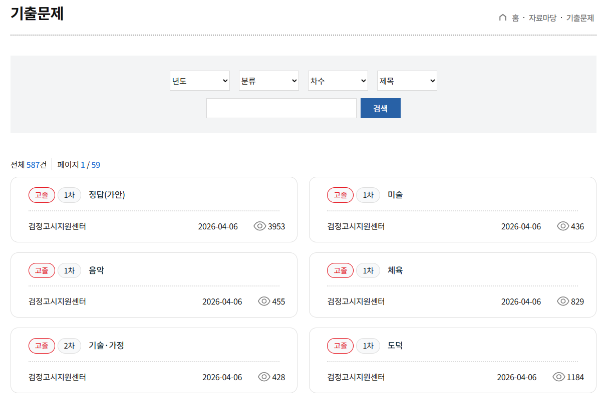Click 고졸 badge on 기술·가정 card

point(42,346)
